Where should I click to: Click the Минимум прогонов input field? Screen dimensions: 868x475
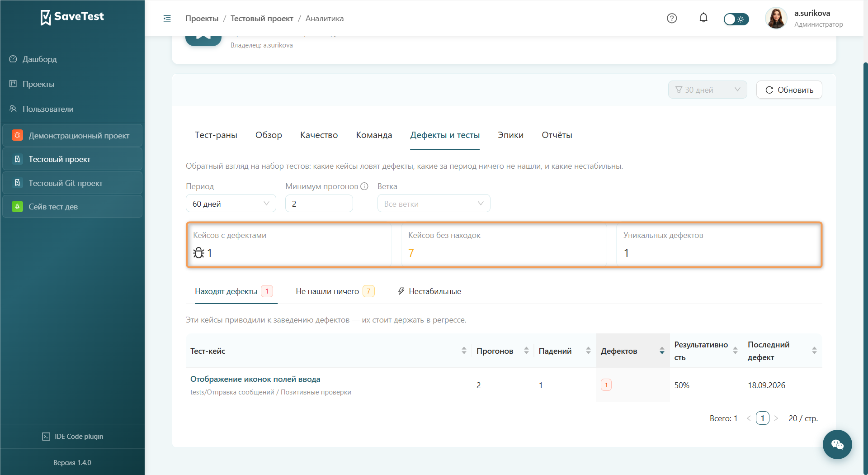(319, 204)
